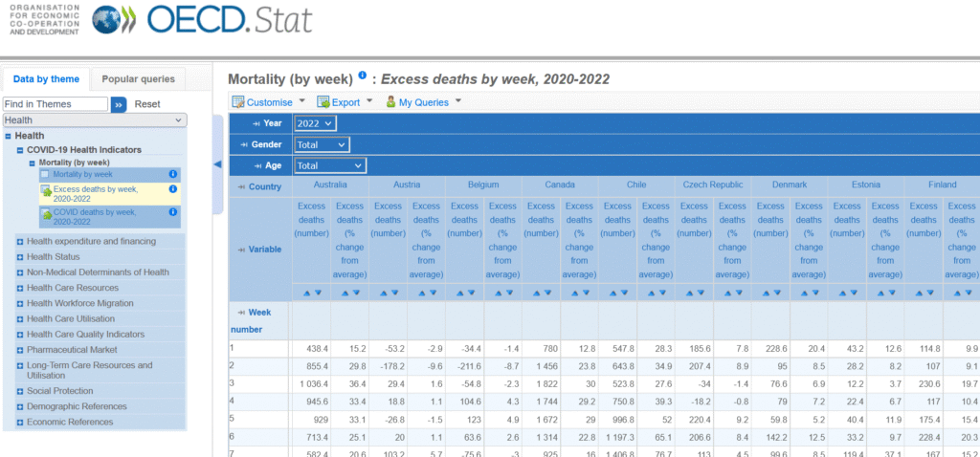Show info for Excess deaths by week dataset
Screen dimensions: 980x457
click(173, 189)
